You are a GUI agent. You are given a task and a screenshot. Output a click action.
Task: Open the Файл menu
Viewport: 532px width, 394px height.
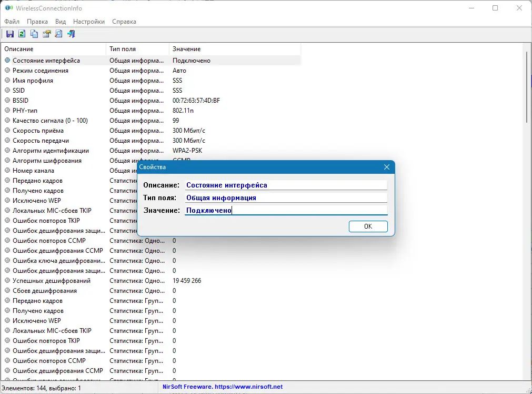pyautogui.click(x=12, y=22)
